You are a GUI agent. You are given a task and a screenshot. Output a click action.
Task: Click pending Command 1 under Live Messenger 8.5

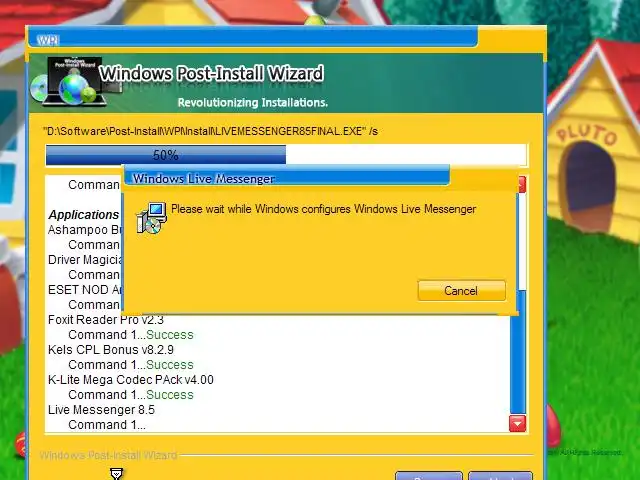pyautogui.click(x=107, y=425)
